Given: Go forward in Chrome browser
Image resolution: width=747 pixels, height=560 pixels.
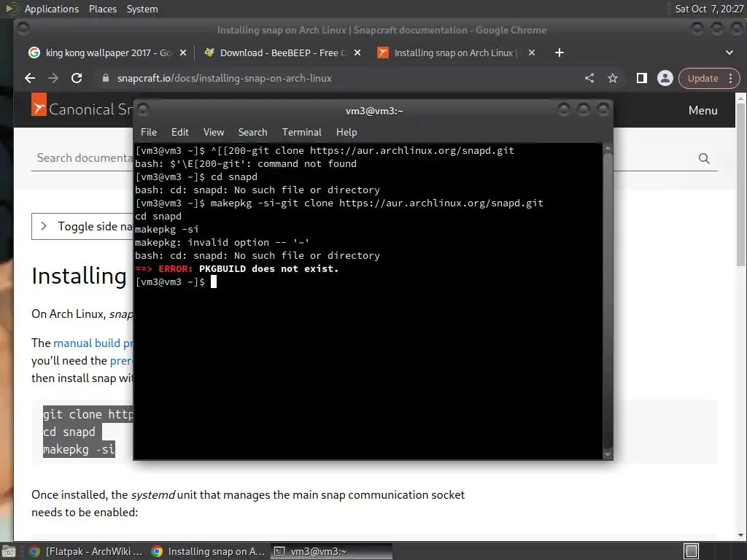Looking at the screenshot, I should (x=53, y=78).
